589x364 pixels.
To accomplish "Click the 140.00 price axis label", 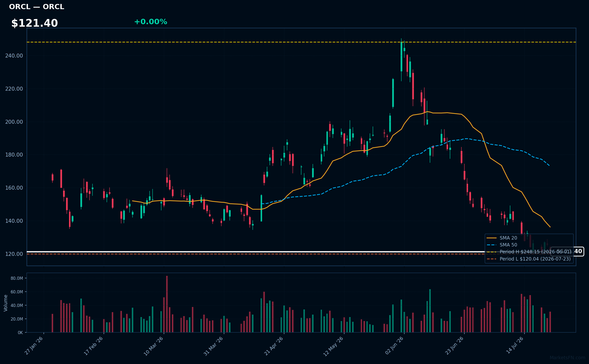I will pyautogui.click(x=14, y=221).
